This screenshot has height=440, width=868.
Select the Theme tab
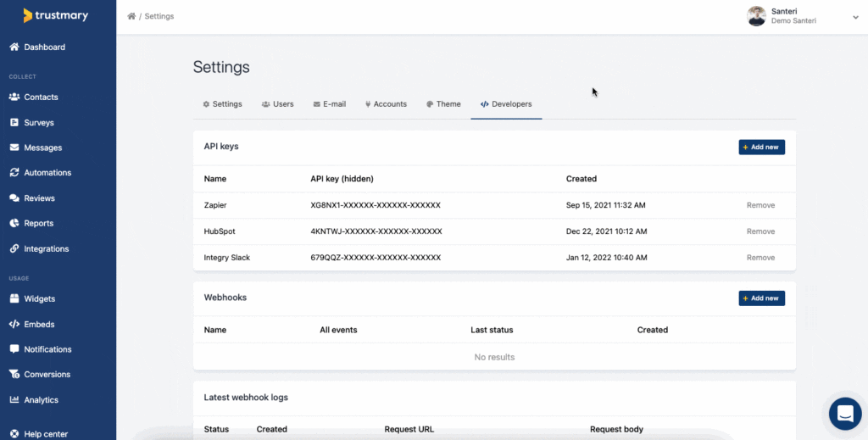click(443, 104)
